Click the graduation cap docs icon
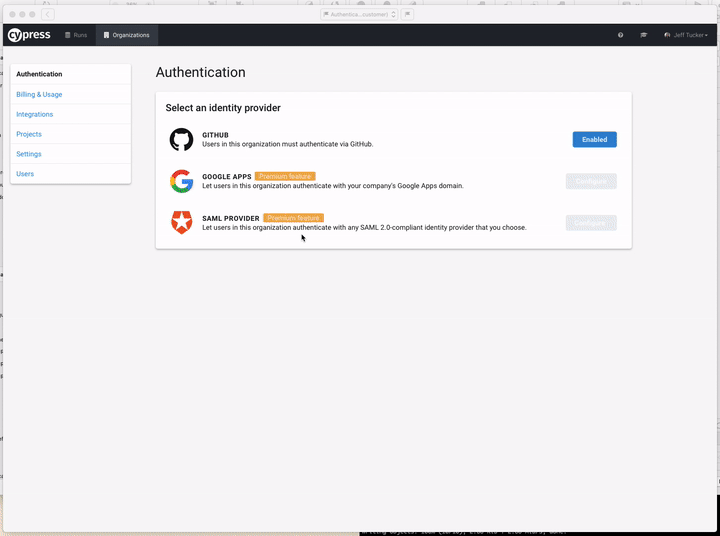 point(644,35)
